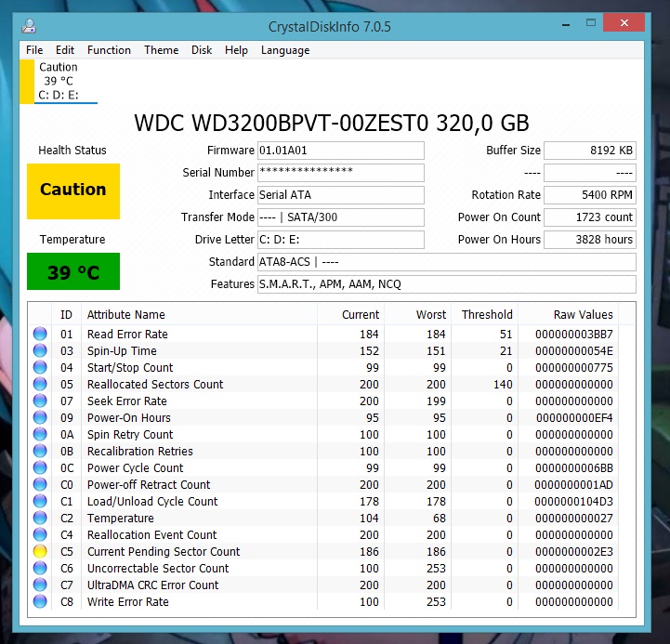The height and width of the screenshot is (644, 670).
Task: Click the raw value 000000003BB7
Action: [574, 334]
